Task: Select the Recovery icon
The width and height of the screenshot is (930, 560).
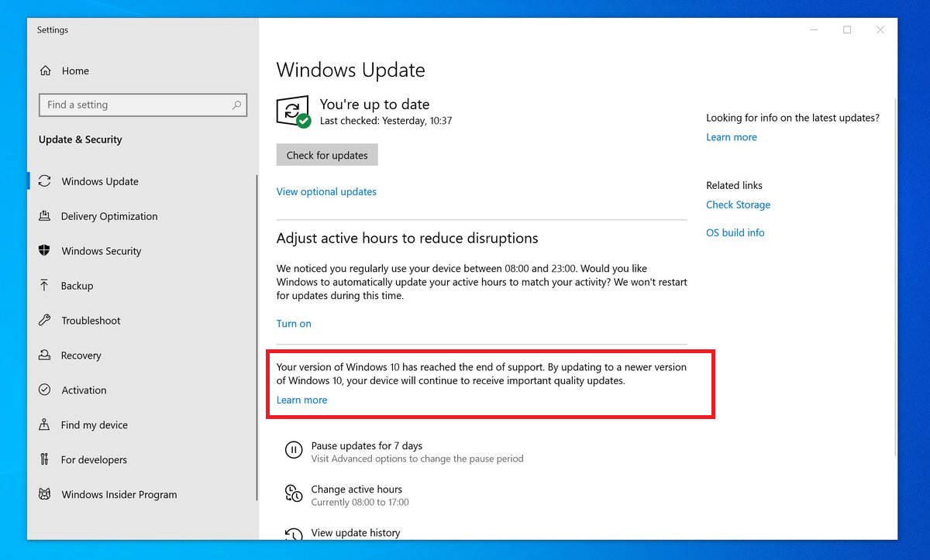Action: [46, 356]
